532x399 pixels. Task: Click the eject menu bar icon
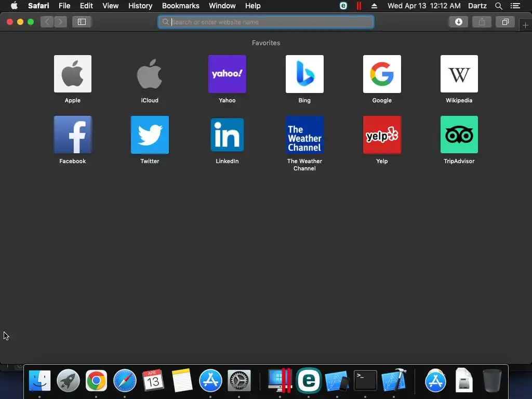(x=374, y=6)
